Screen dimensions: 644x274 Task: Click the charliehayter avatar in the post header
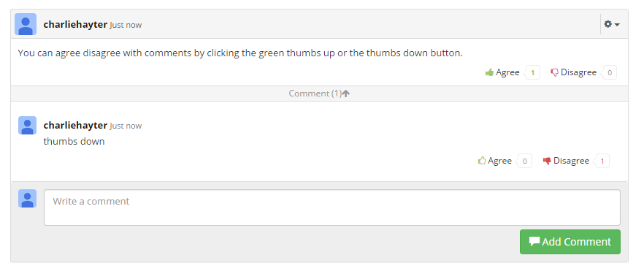[26, 24]
